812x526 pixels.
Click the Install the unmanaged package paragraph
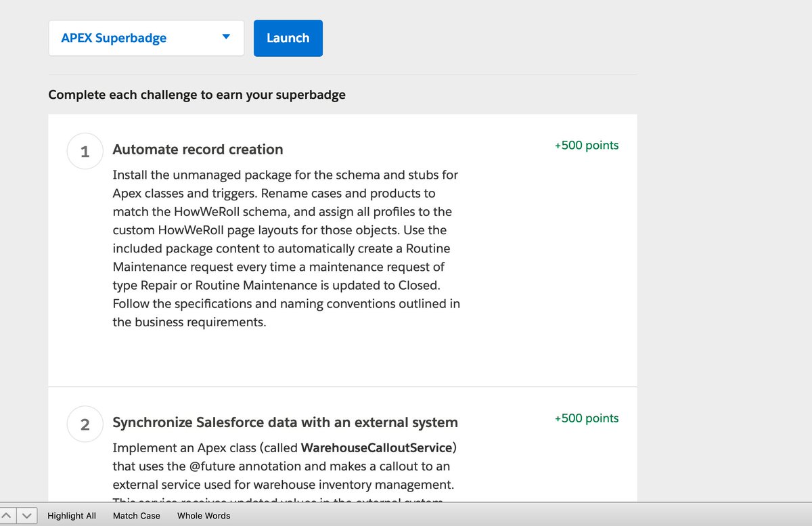tap(286, 248)
